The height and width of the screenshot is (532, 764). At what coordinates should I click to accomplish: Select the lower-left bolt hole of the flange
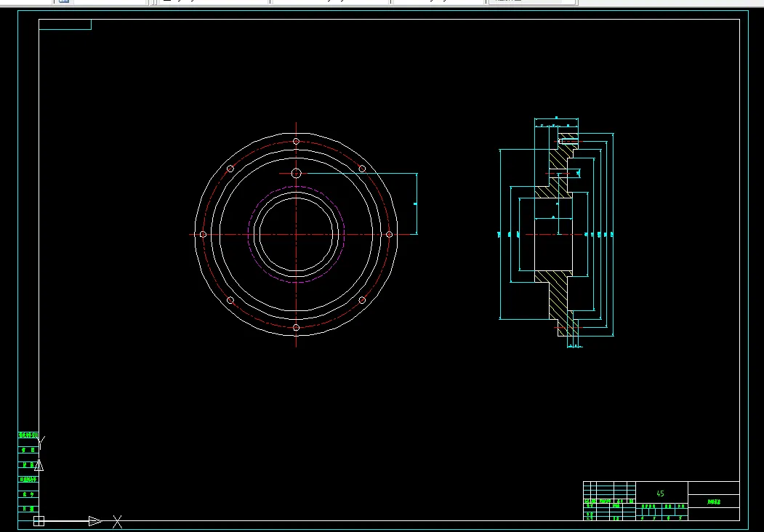(230, 300)
